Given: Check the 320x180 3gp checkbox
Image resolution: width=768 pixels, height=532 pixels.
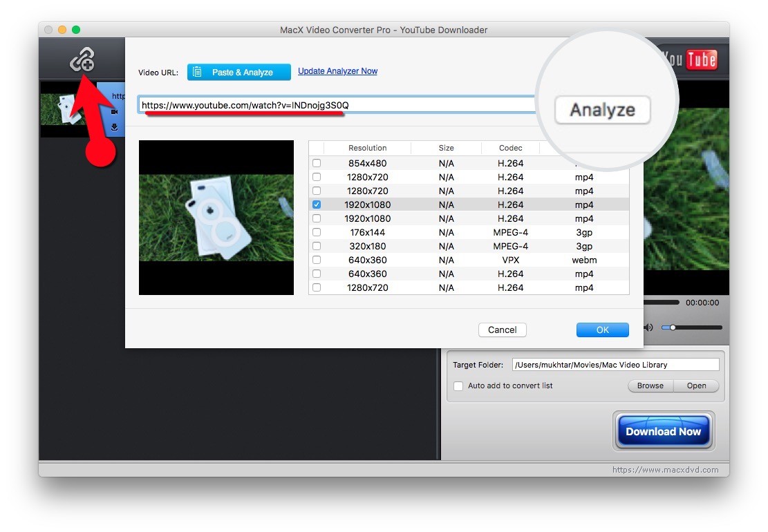Looking at the screenshot, I should [317, 246].
